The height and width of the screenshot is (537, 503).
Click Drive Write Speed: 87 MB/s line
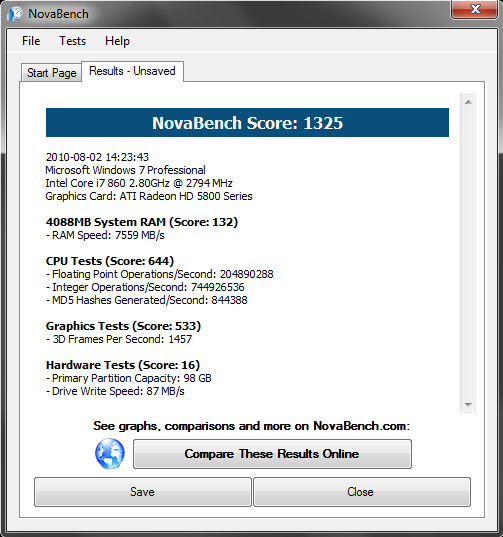(115, 391)
